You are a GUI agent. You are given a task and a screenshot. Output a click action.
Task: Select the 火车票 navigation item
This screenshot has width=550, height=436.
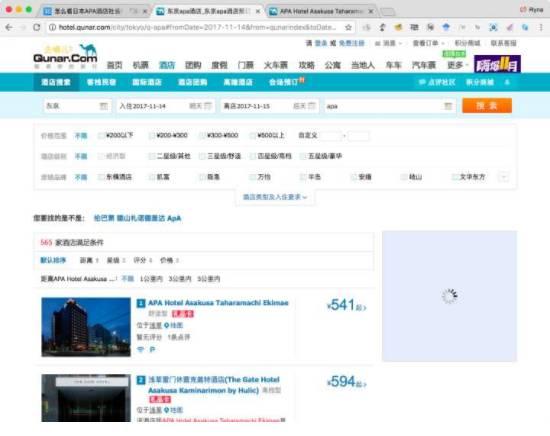(276, 65)
